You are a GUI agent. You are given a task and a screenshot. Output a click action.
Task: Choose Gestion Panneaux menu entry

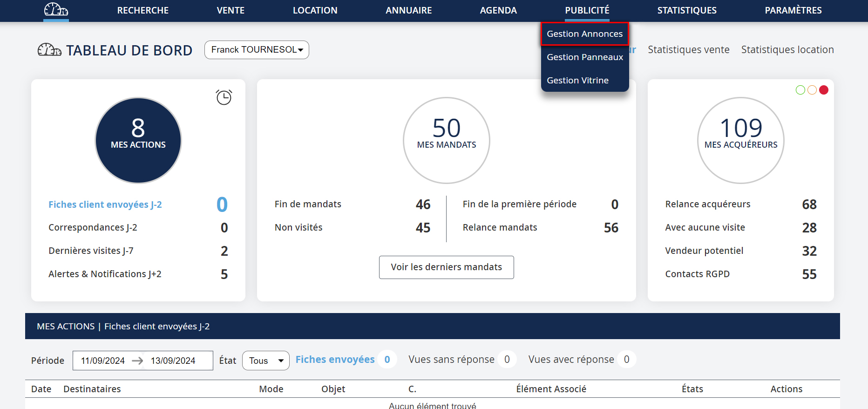point(584,57)
